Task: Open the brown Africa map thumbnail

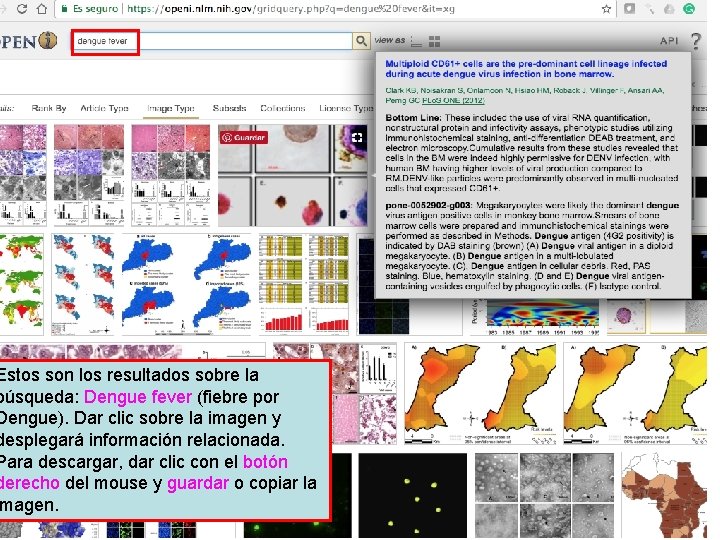Action: point(664,495)
